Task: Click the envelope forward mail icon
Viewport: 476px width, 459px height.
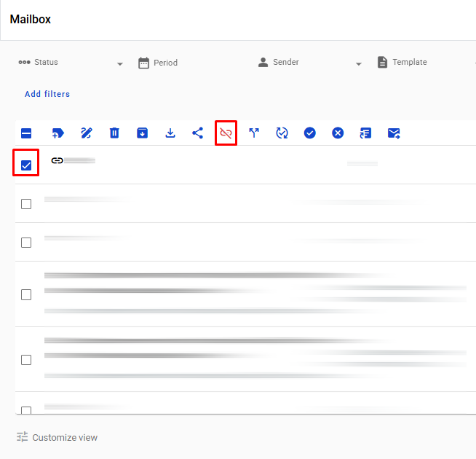Action: [x=394, y=133]
